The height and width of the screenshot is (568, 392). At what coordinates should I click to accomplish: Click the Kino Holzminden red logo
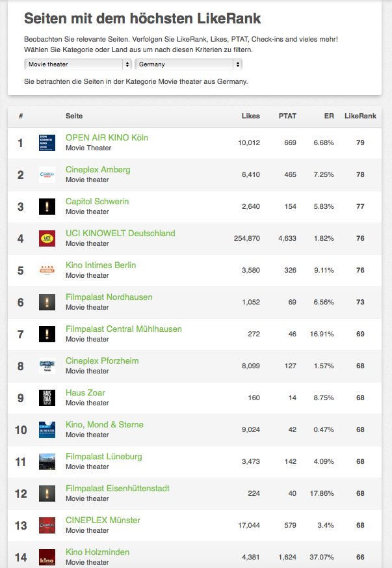[x=47, y=557]
